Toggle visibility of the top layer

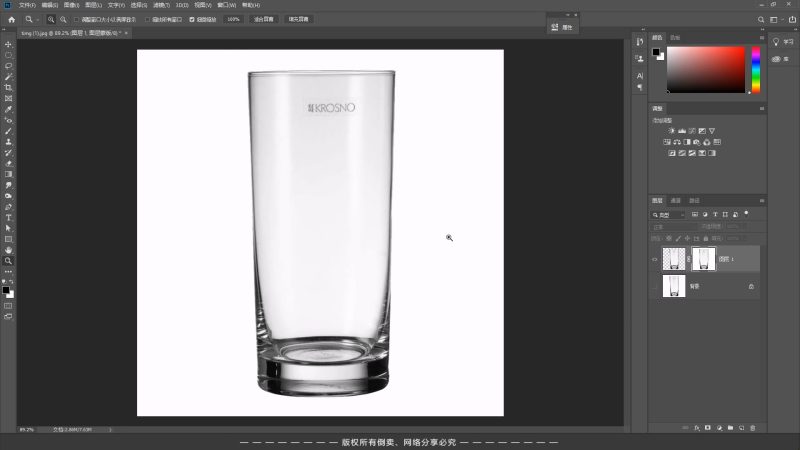(656, 259)
